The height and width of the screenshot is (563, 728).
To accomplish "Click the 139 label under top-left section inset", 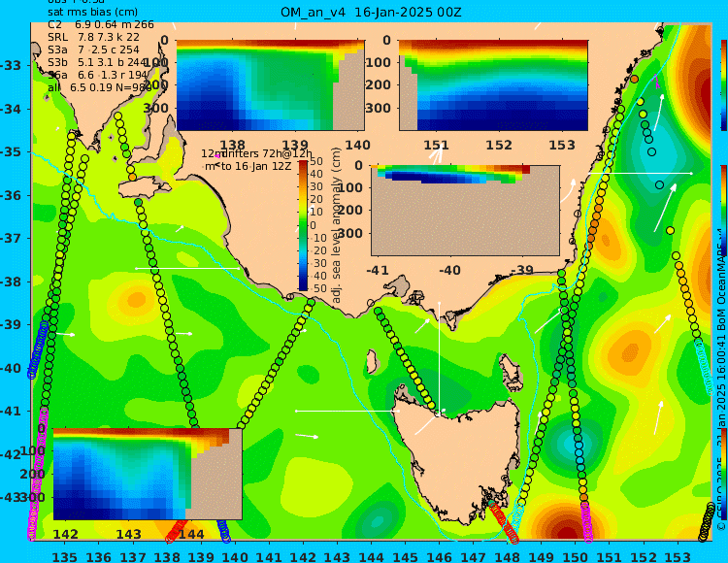I will click(295, 146).
